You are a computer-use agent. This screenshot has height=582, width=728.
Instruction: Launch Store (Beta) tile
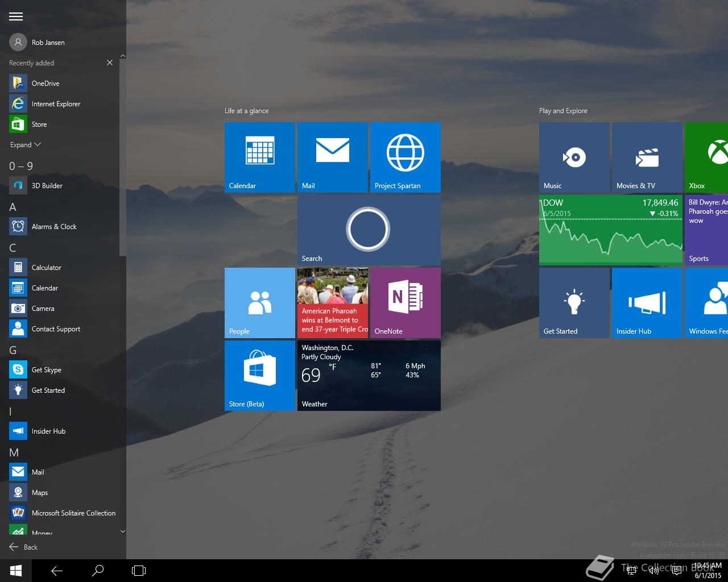click(x=259, y=376)
